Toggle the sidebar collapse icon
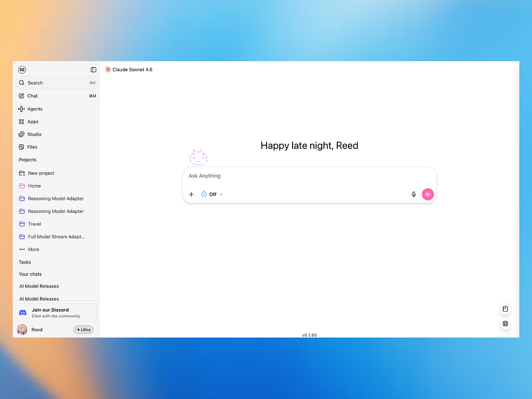The image size is (532, 399). [93, 70]
